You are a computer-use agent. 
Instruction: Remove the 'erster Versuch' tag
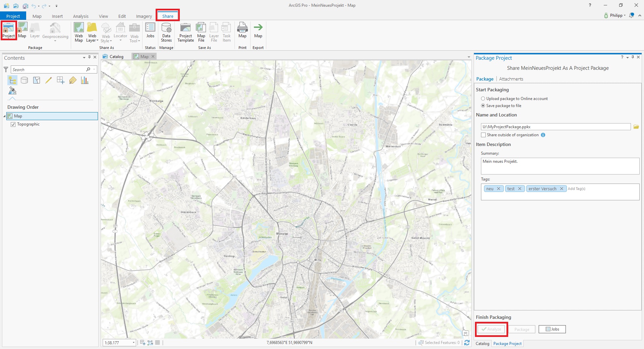[561, 189]
